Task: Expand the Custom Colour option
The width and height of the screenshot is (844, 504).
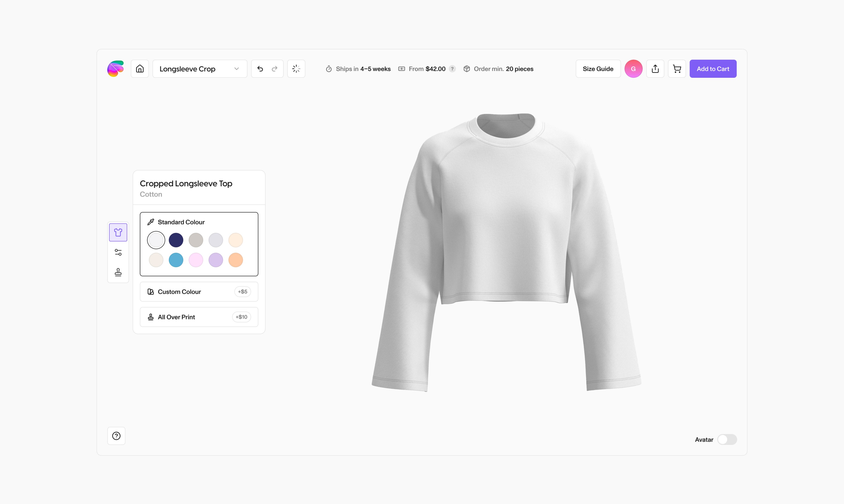Action: click(199, 291)
